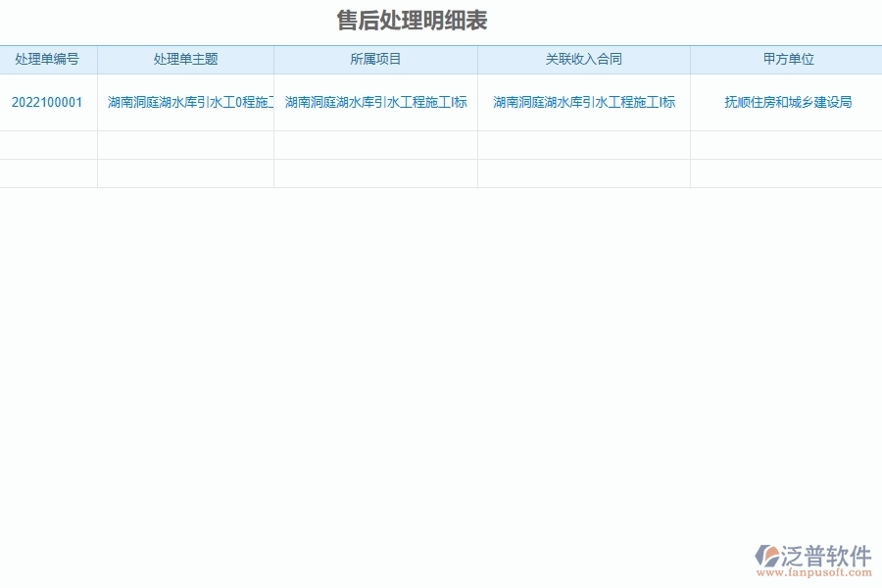This screenshot has width=882, height=588.
Task: Sort by the 甲方单位 column header
Action: [x=786, y=59]
